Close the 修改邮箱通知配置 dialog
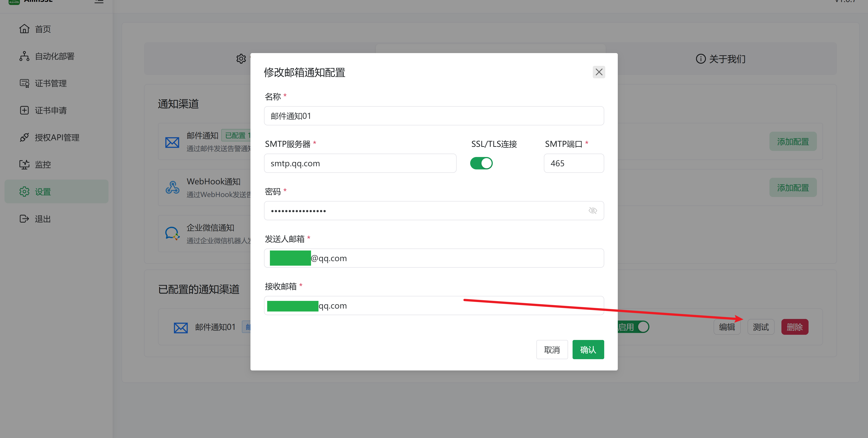Viewport: 868px width, 438px height. (x=599, y=72)
